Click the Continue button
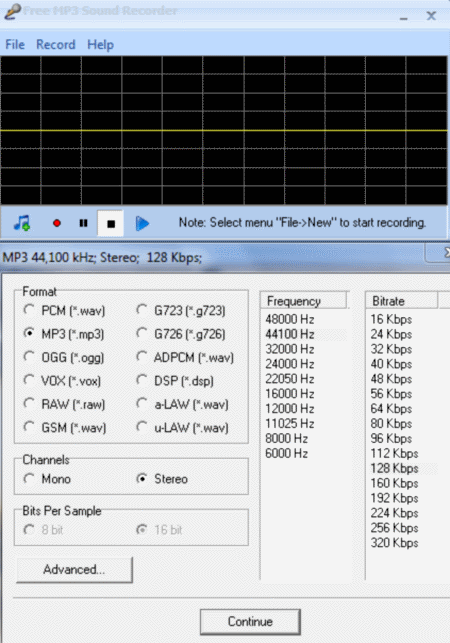 [250, 621]
